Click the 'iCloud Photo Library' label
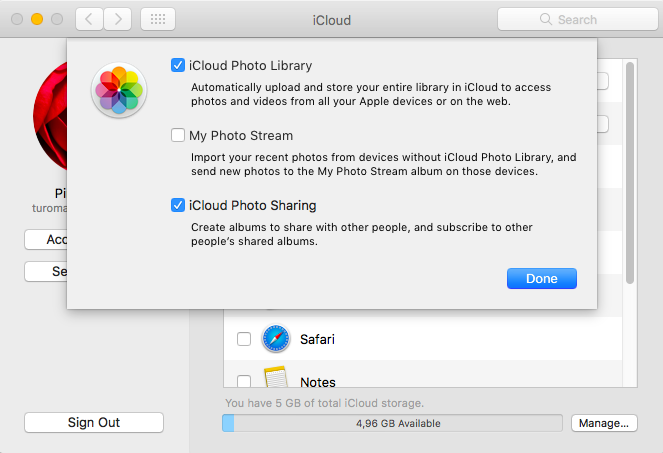This screenshot has width=663, height=453. (x=250, y=66)
